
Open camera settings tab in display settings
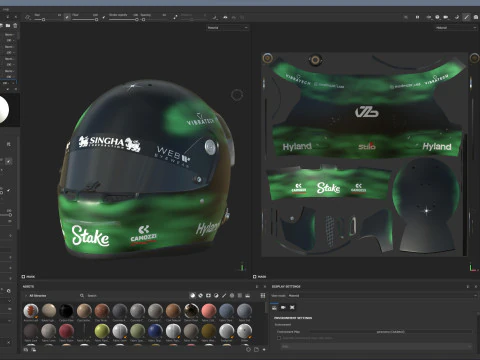coord(283,307)
